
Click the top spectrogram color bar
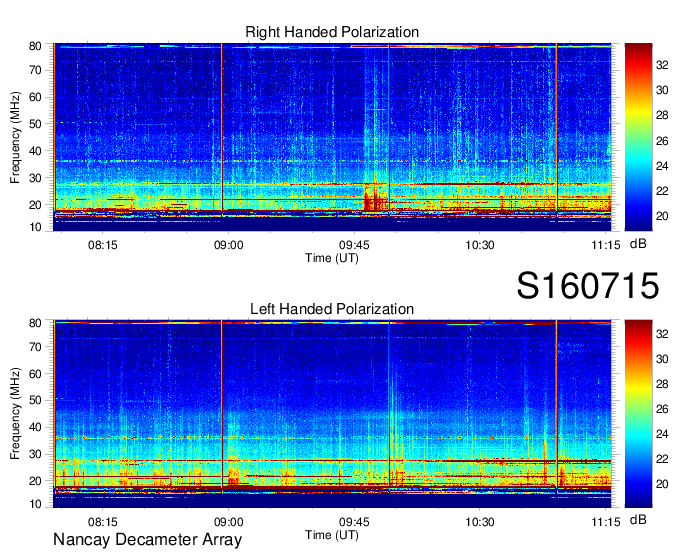638,137
